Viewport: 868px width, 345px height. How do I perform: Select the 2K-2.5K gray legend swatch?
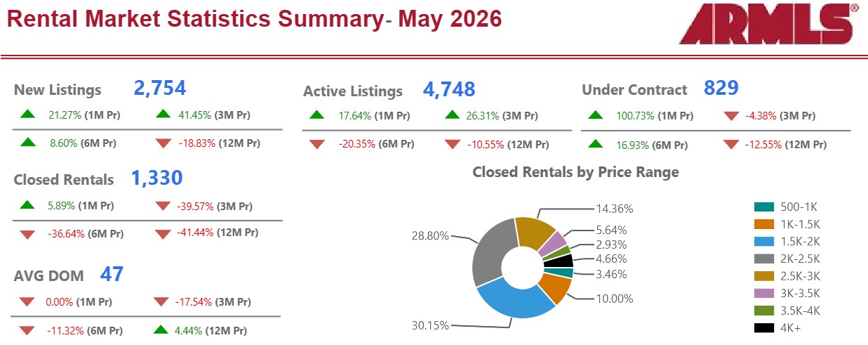(764, 259)
